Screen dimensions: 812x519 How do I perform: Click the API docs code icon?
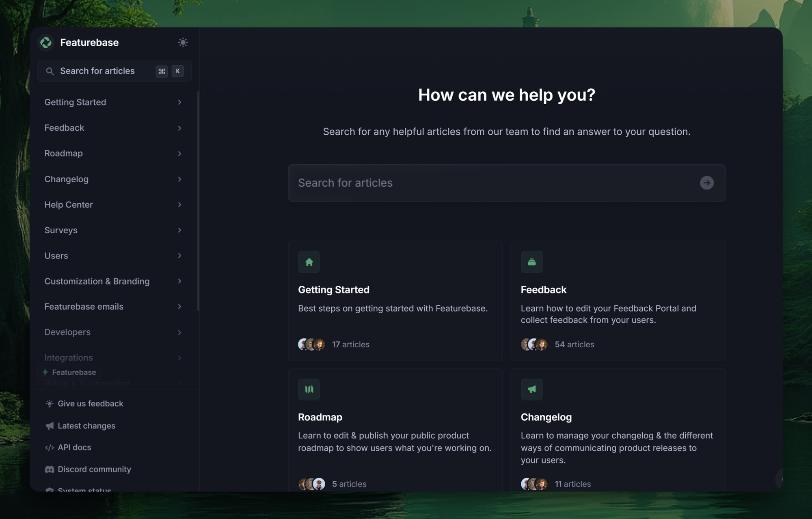[x=49, y=447]
